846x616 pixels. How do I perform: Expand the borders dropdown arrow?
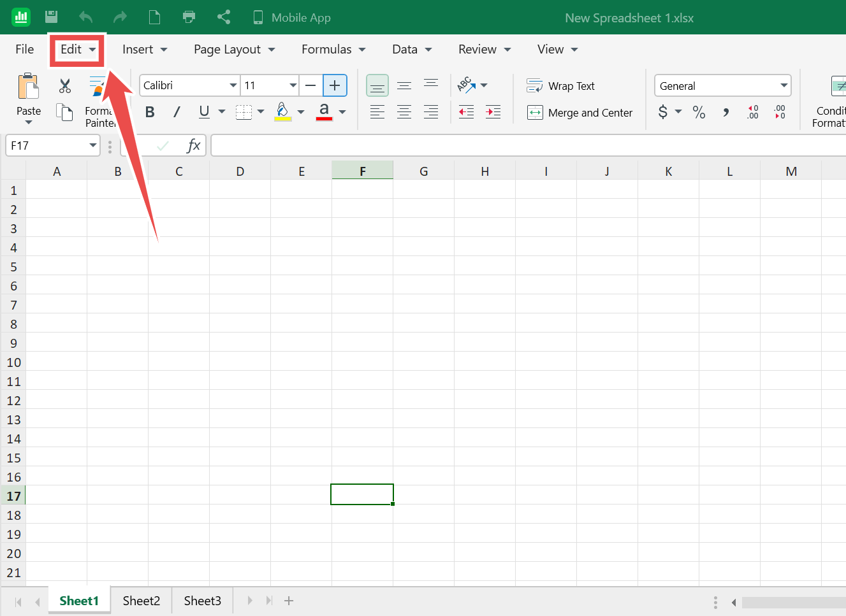pos(261,112)
